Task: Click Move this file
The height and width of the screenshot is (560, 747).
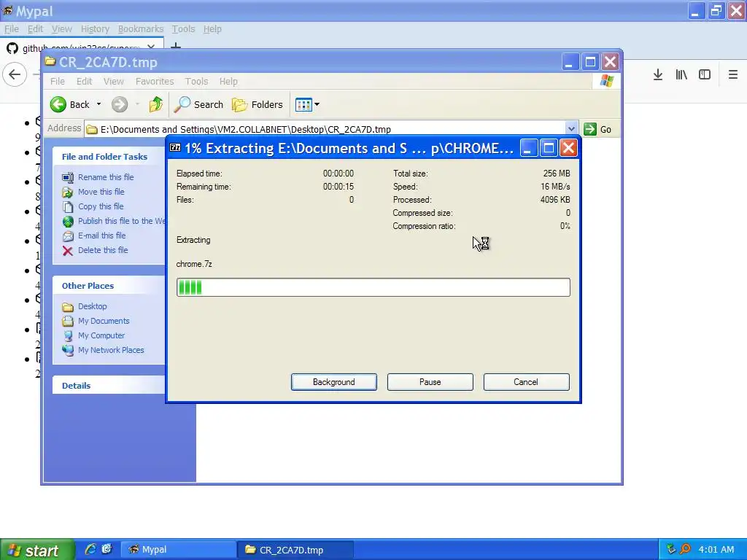Action: [x=101, y=192]
